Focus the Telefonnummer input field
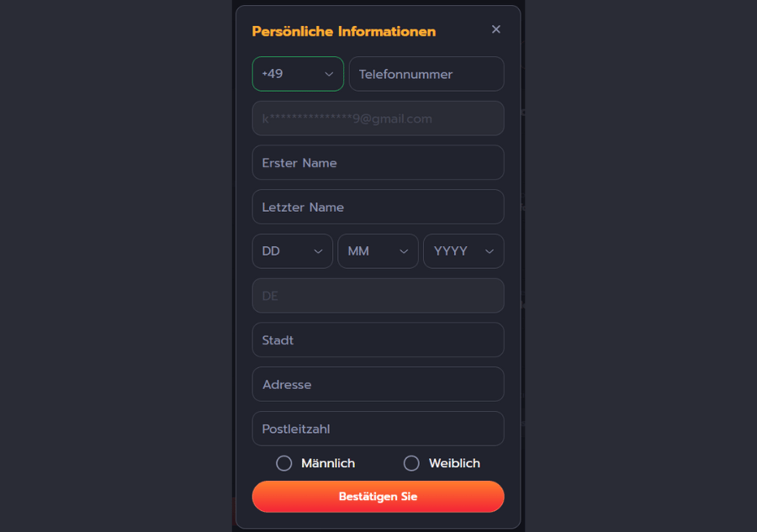This screenshot has width=757, height=532. click(x=426, y=74)
